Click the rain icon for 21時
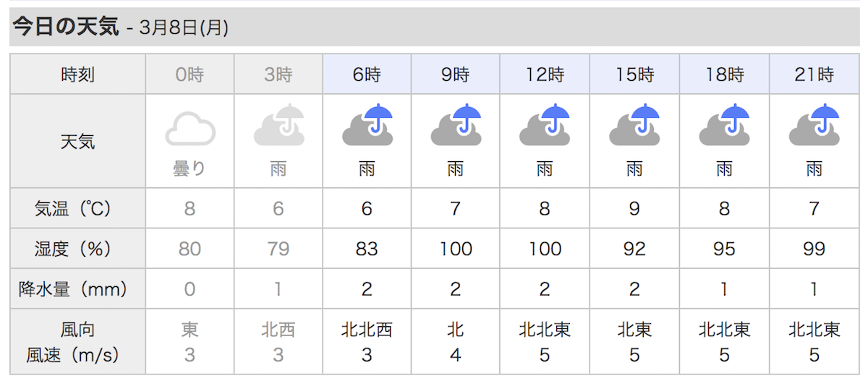Image resolution: width=868 pixels, height=381 pixels. coord(814,125)
